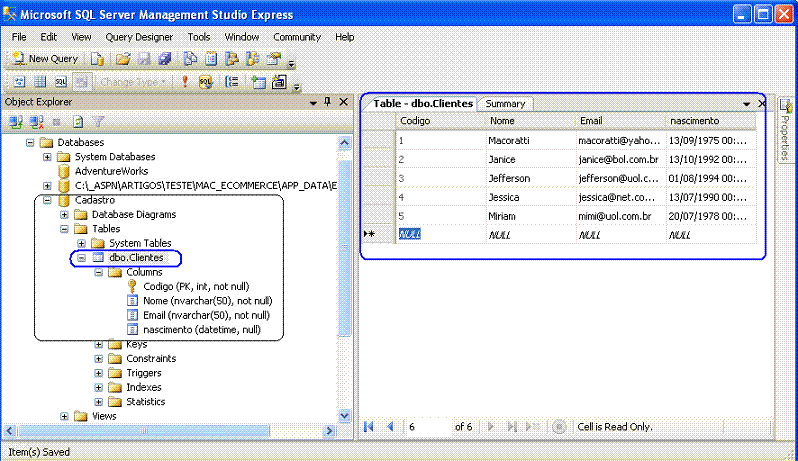Click the Add Group By icon
The width and height of the screenshot is (798, 461).
(232, 82)
